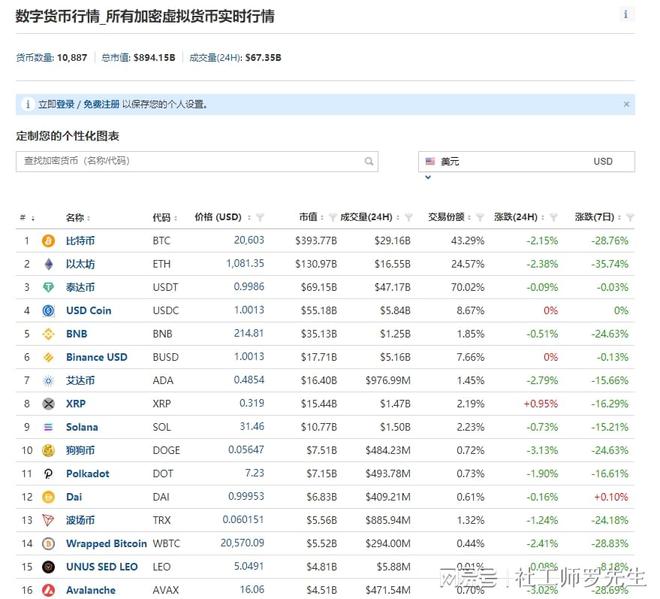This screenshot has width=660, height=599.
Task: Click XRP 24H change +0.95%
Action: click(541, 404)
